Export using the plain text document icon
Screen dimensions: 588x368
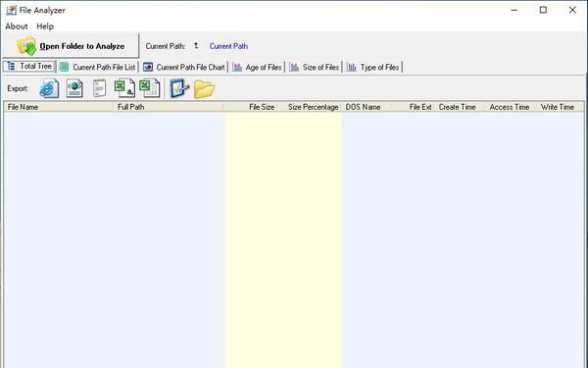[99, 88]
